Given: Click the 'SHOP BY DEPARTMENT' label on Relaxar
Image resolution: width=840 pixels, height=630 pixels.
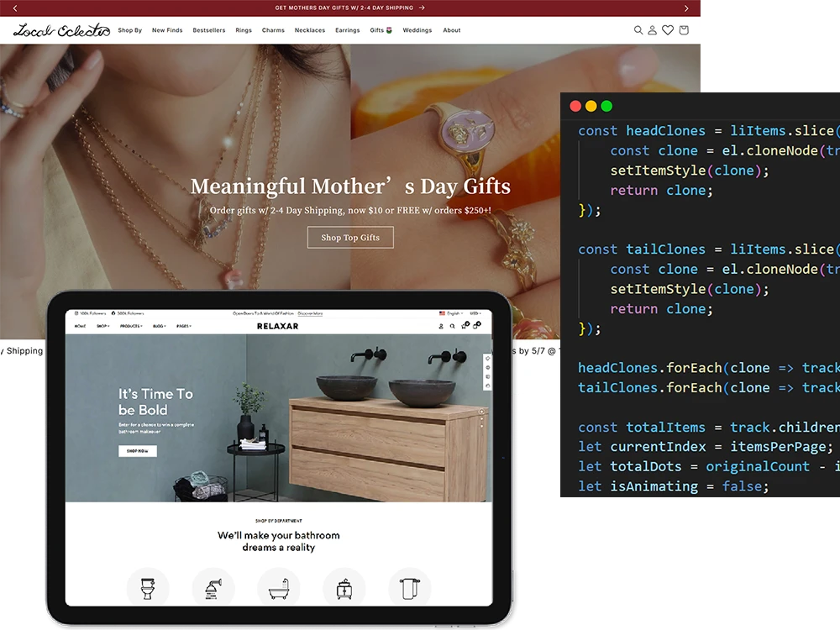Looking at the screenshot, I should tap(279, 521).
